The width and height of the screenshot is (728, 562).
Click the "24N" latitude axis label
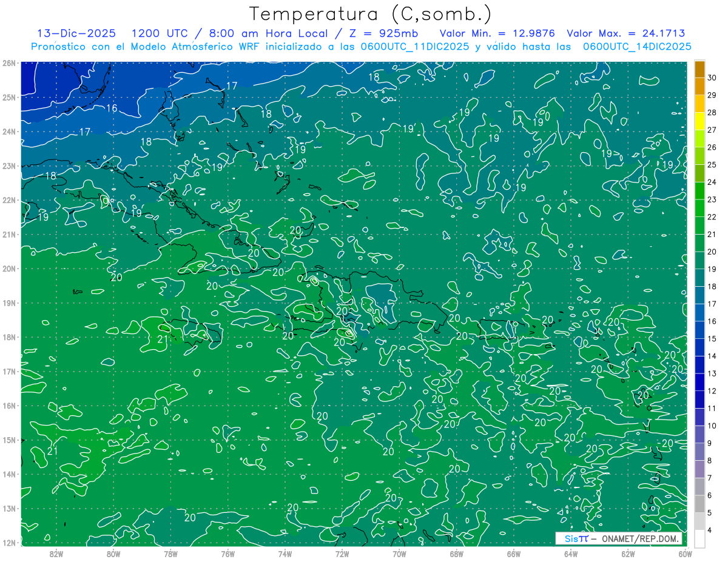tap(8, 132)
